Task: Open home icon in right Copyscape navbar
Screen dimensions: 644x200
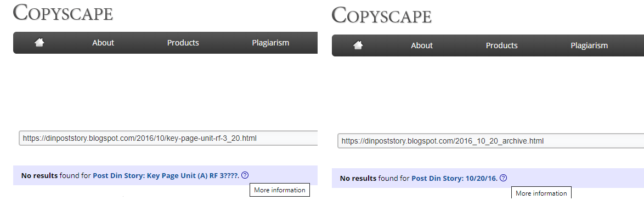Action: point(358,45)
